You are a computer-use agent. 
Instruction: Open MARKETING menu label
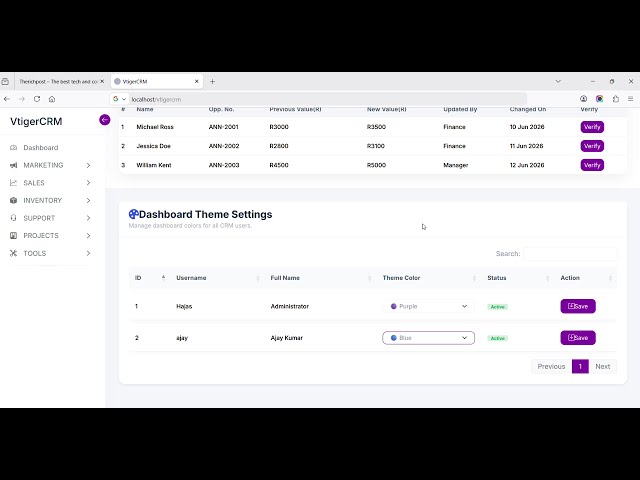pyautogui.click(x=43, y=165)
